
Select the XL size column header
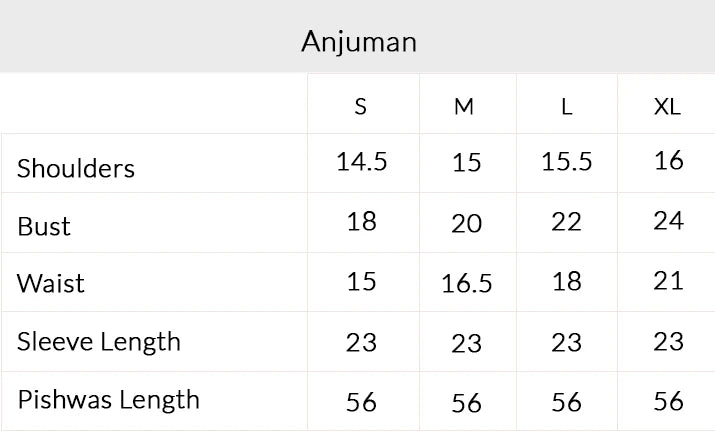667,107
